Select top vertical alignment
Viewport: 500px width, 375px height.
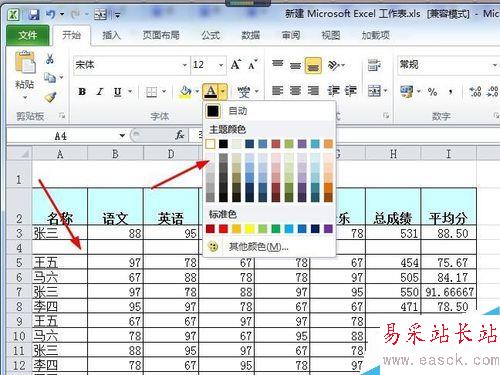(x=277, y=64)
